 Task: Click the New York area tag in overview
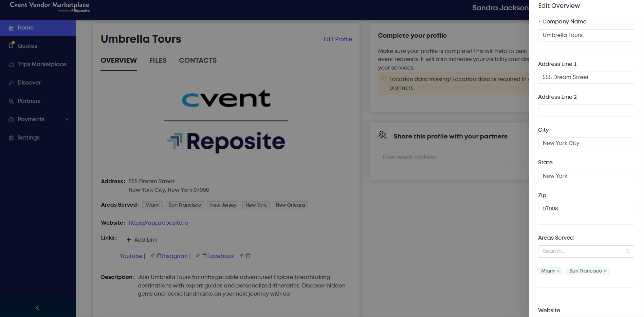click(x=256, y=205)
